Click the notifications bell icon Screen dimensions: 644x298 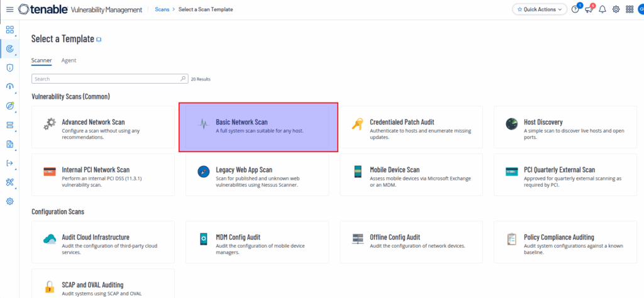tap(602, 9)
